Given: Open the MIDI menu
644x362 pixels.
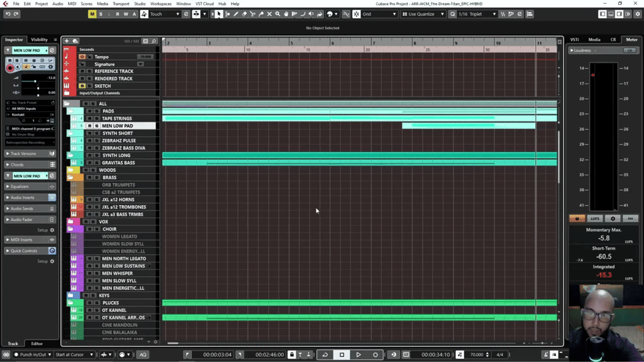Looking at the screenshot, I should point(72,4).
